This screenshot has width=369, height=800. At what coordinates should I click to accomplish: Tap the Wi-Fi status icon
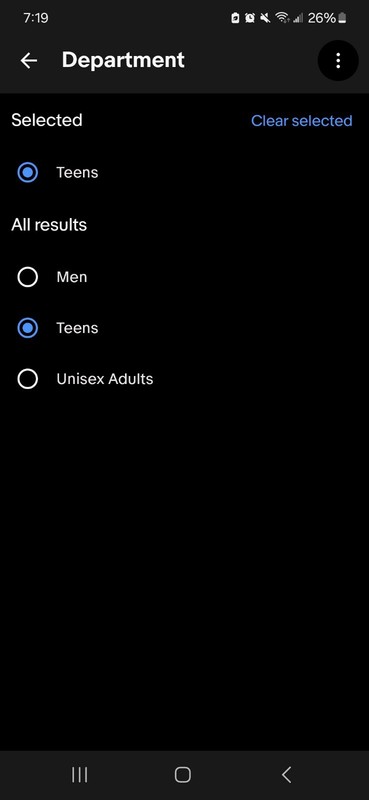click(282, 18)
